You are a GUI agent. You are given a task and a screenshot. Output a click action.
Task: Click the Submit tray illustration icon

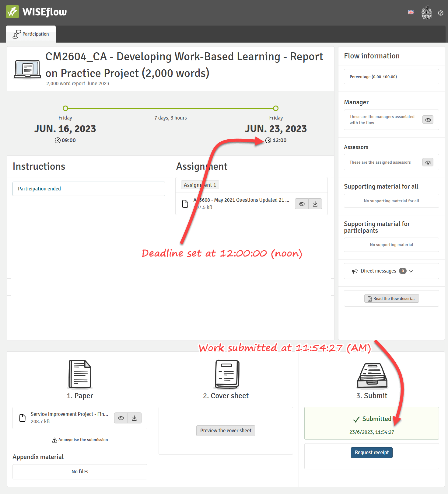coord(372,376)
